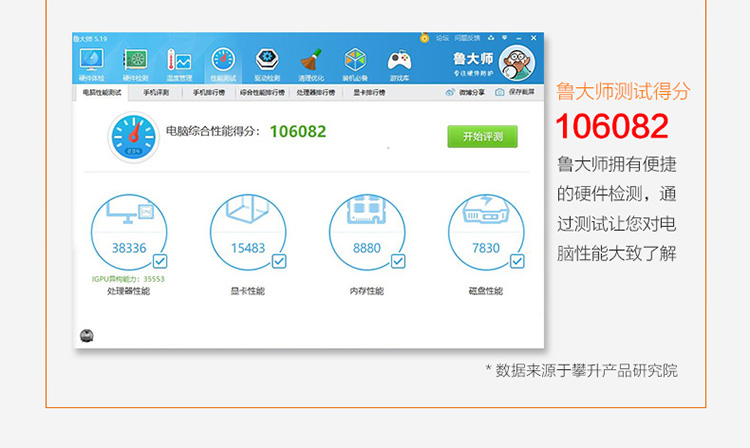Click the 显卡性能 label
The height and width of the screenshot is (448, 750).
pos(247,291)
